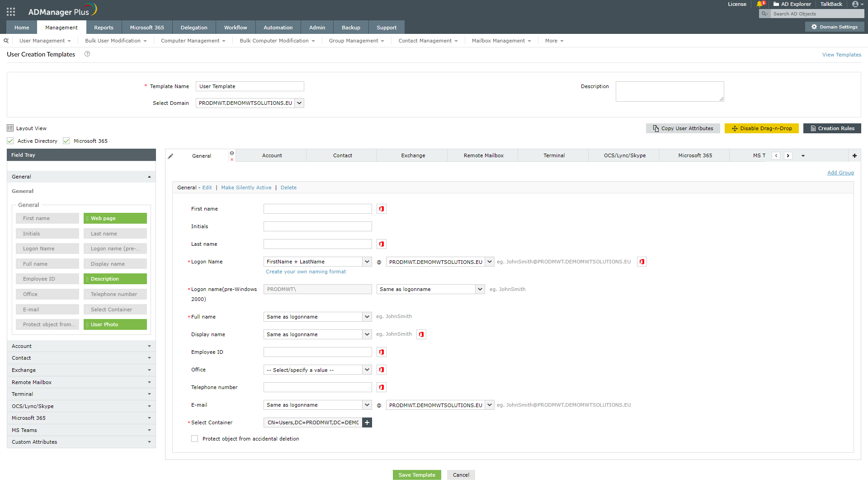The height and width of the screenshot is (488, 868).
Task: Click the Microsoft 365 icon beside Telephone number
Action: (x=382, y=387)
